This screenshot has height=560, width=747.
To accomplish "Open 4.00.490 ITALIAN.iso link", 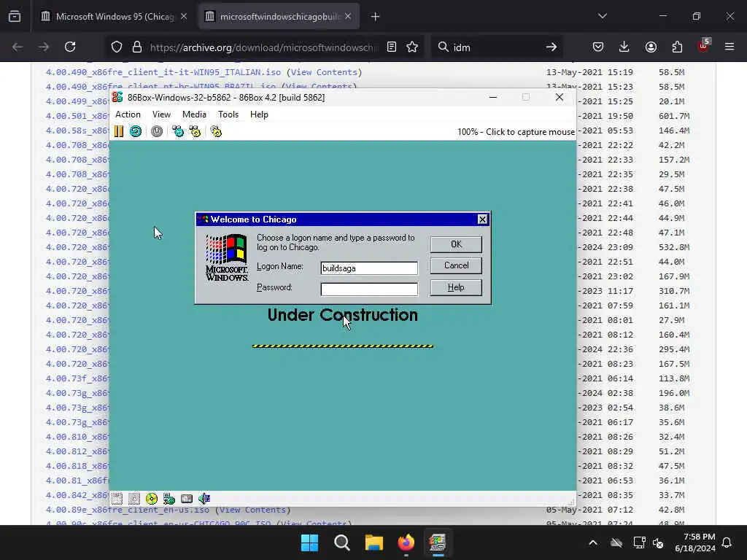I will tap(163, 72).
